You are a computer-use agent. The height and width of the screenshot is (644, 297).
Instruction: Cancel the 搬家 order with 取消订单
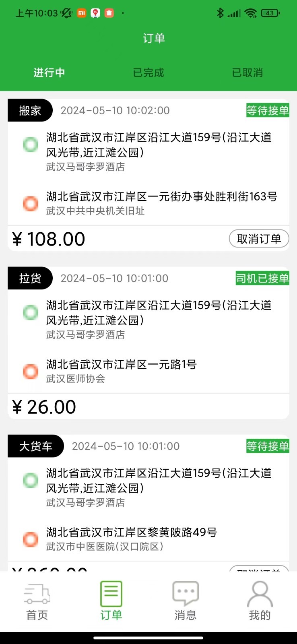tap(259, 239)
